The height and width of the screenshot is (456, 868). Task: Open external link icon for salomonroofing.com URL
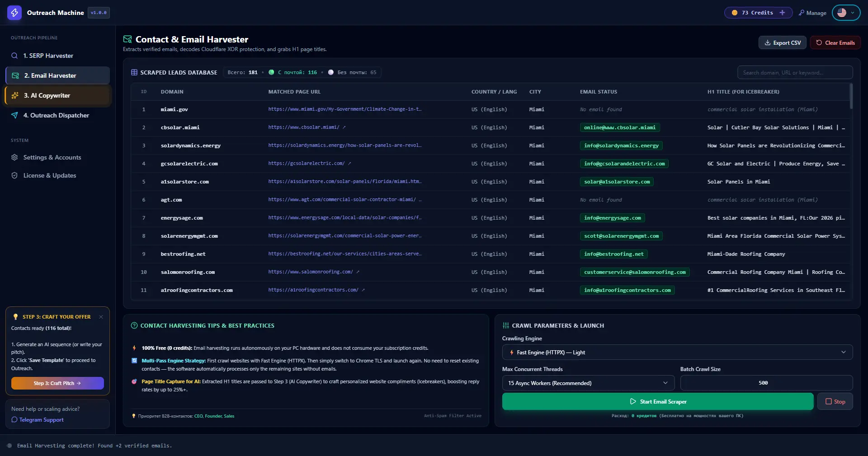(x=358, y=272)
